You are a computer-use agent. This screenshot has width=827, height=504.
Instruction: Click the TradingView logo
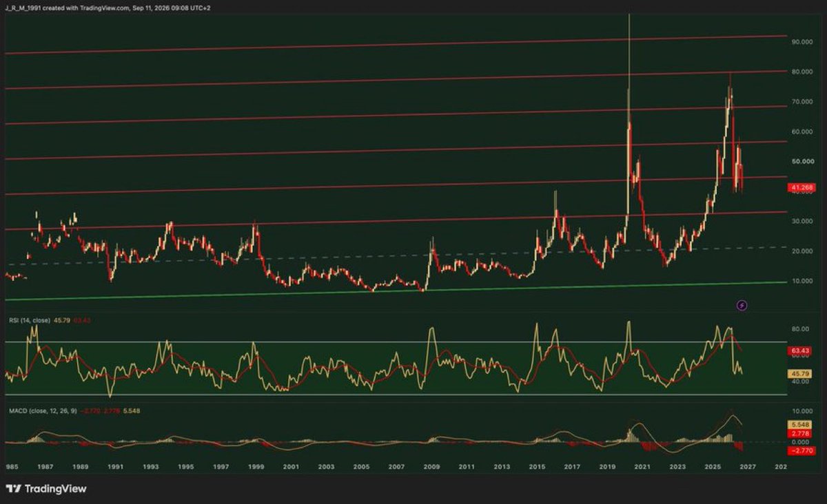[x=45, y=489]
